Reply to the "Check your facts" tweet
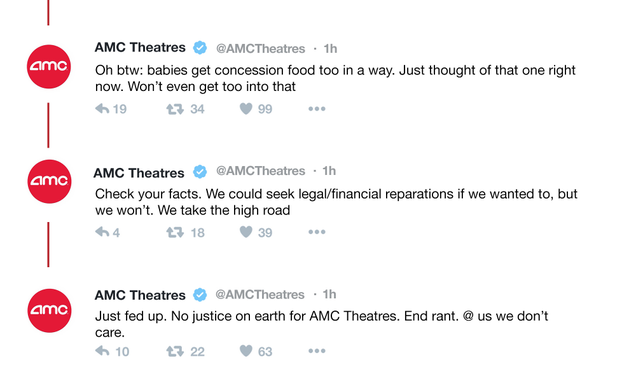636x376 pixels. tap(102, 232)
